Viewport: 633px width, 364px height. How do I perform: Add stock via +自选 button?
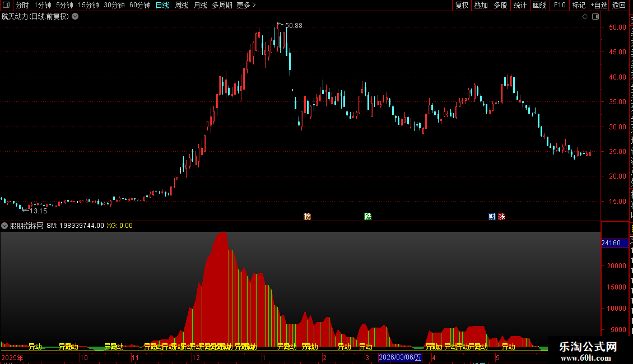coord(599,5)
